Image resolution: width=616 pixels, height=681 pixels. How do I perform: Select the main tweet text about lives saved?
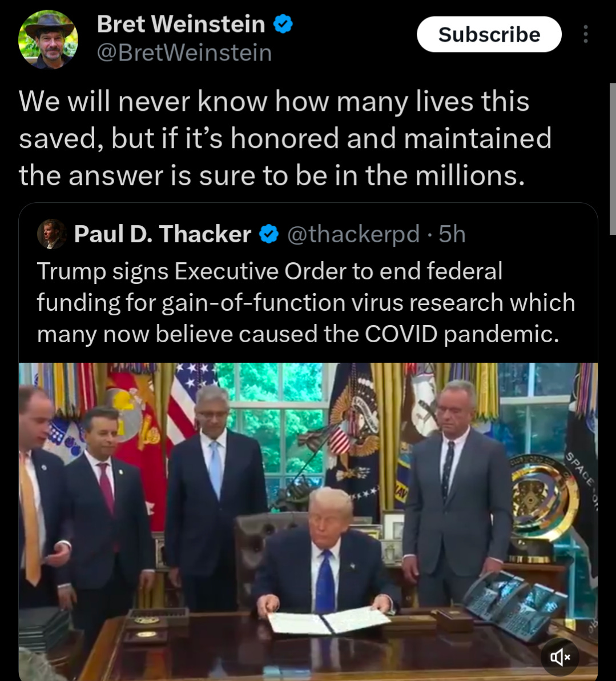285,139
